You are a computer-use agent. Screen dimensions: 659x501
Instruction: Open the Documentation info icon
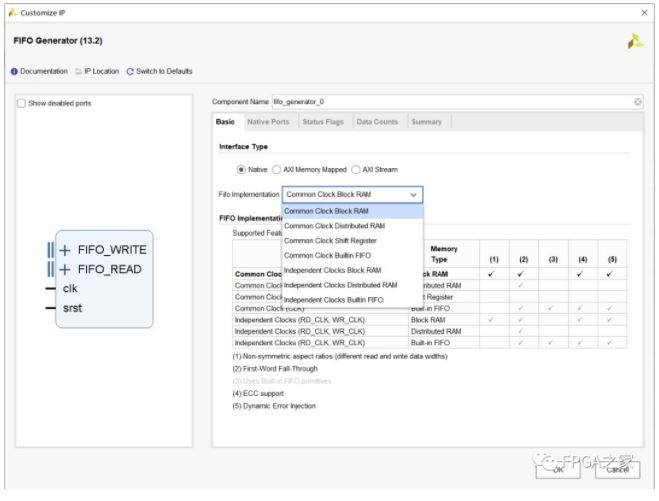click(x=14, y=71)
